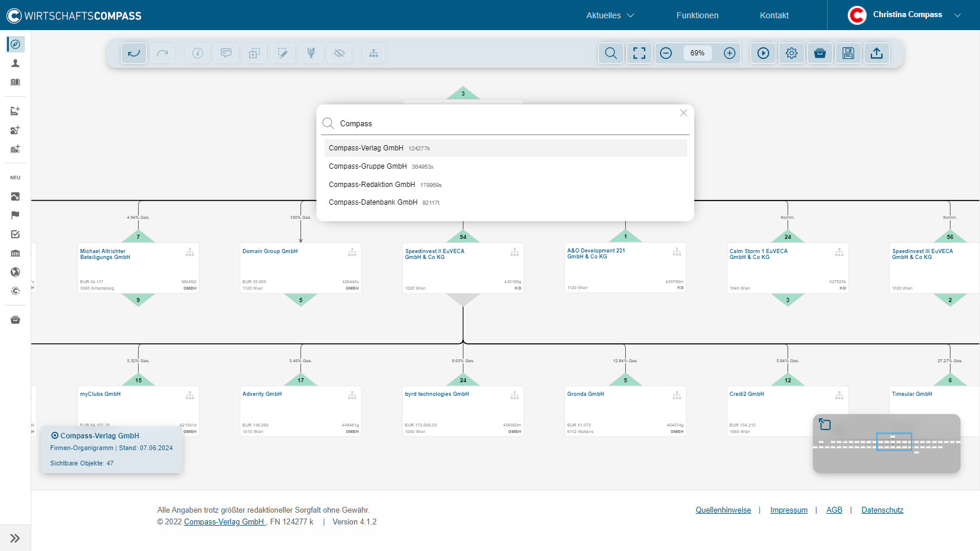Click the org-chart hierarchy toolbar icon
The width and height of the screenshot is (980, 551).
coord(374,53)
